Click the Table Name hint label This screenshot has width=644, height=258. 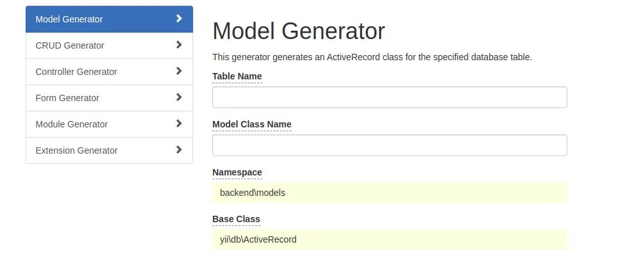click(x=237, y=76)
